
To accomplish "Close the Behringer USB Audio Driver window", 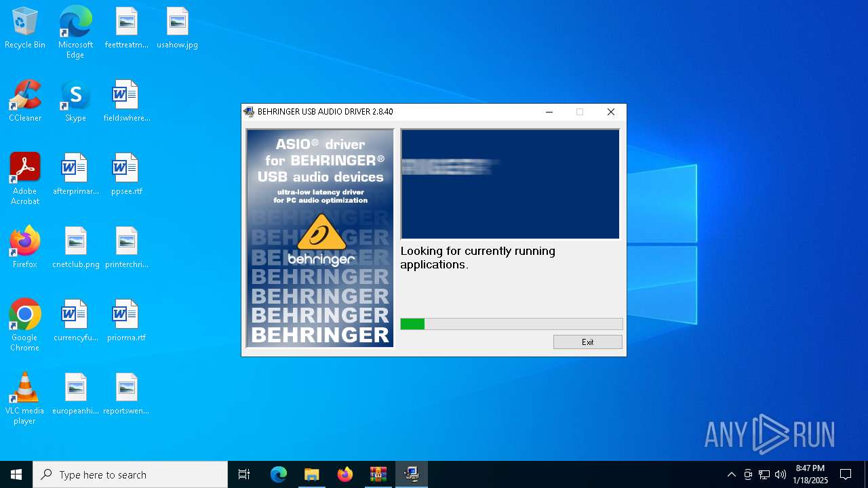I will [610, 112].
